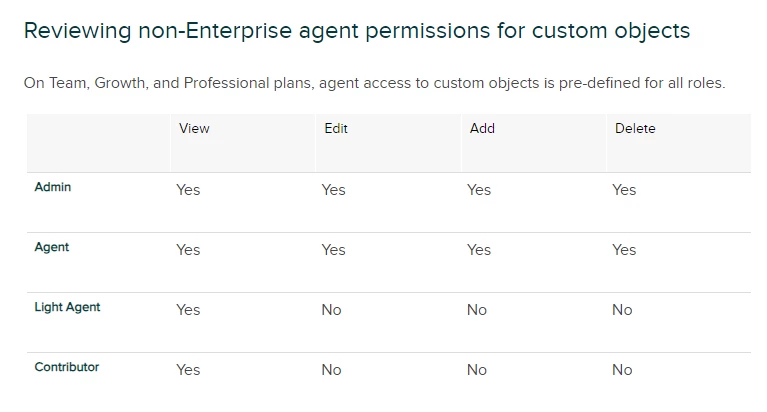Click the Contributor row label
This screenshot has width=767, height=412.
67,367
